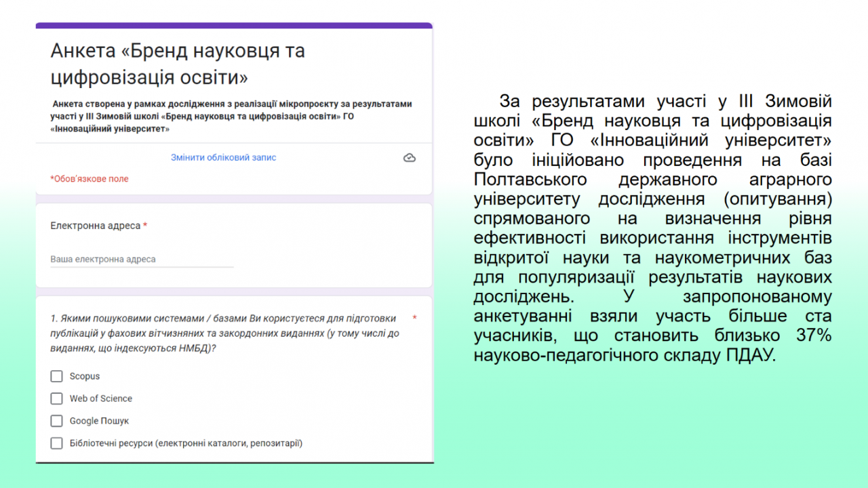Click the Web of Science option label
This screenshot has width=868, height=488.
[101, 399]
